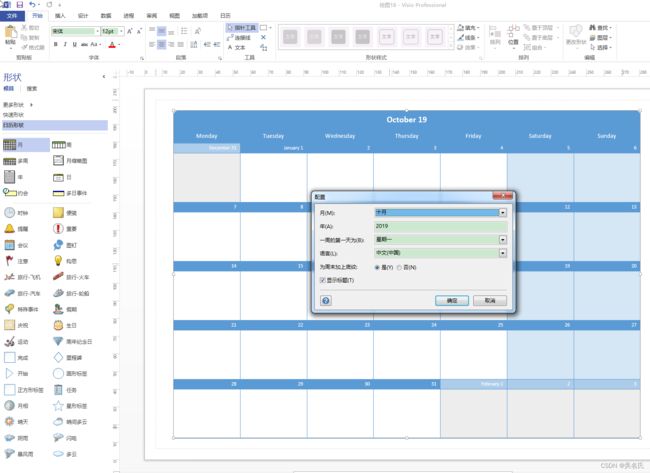
Task: Select the Sunny (晴天) weather shape
Action: click(16, 422)
